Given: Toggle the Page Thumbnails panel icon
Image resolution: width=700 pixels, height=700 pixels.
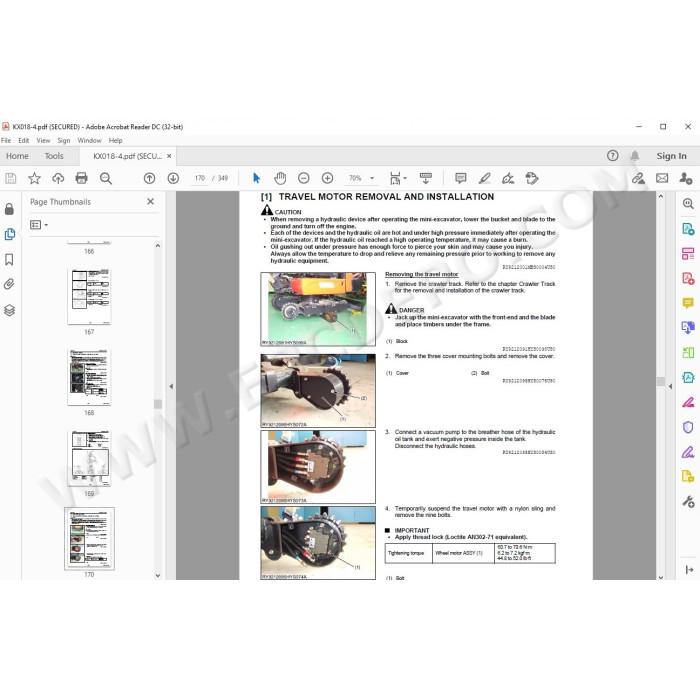Looking at the screenshot, I should coord(9,234).
